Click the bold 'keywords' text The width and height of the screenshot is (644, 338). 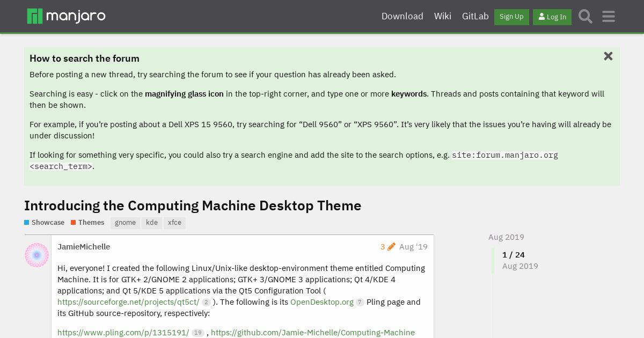click(x=409, y=94)
